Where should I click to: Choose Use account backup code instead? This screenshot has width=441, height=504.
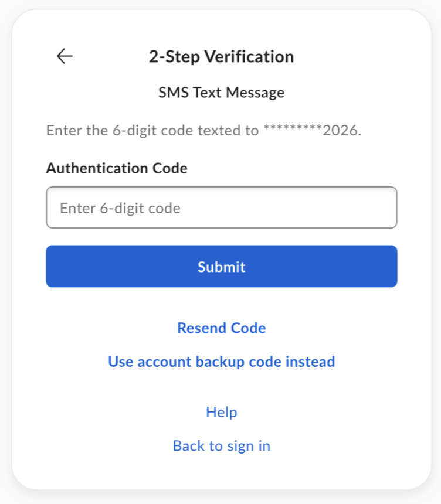221,362
